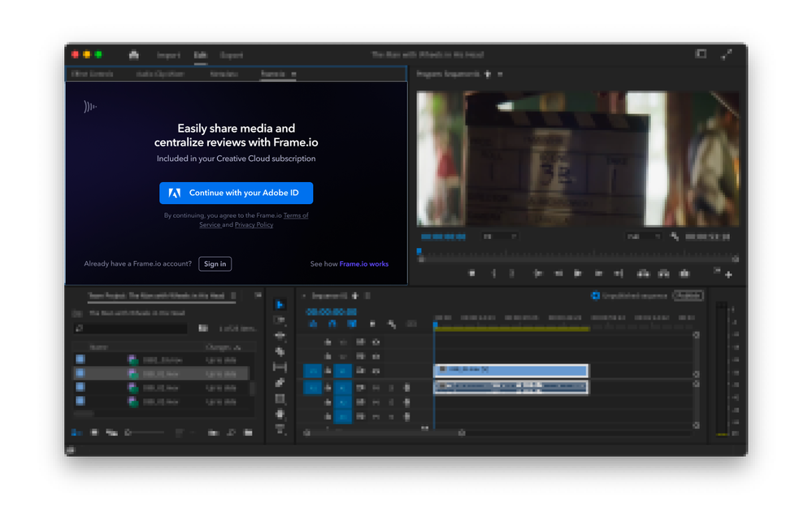Open the Audio Clip Mixer tab
812x522 pixels.
[x=161, y=74]
